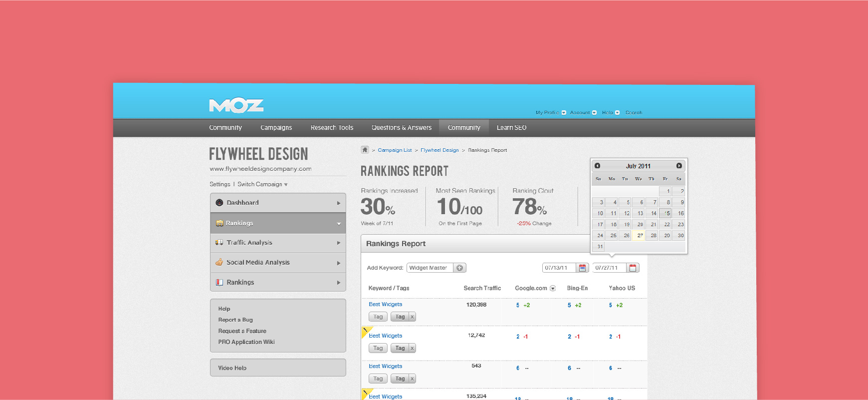
Task: Click the Traffic Analysis truck icon
Action: coord(219,243)
